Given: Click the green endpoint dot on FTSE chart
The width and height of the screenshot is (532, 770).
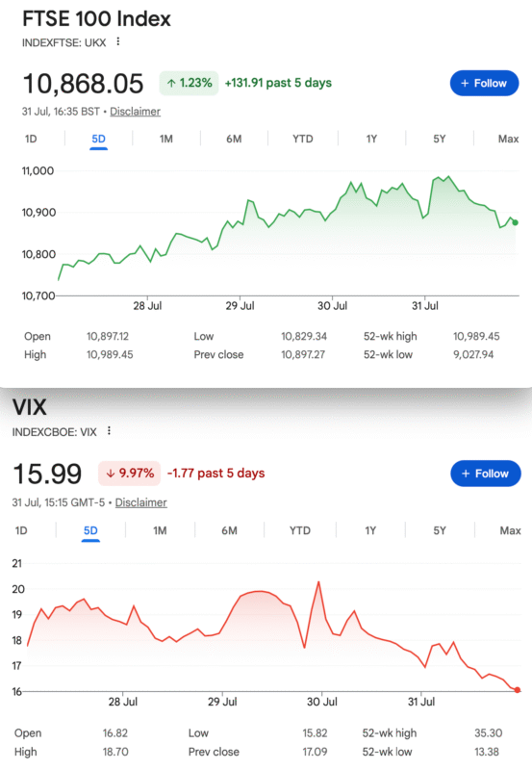Looking at the screenshot, I should point(516,222).
